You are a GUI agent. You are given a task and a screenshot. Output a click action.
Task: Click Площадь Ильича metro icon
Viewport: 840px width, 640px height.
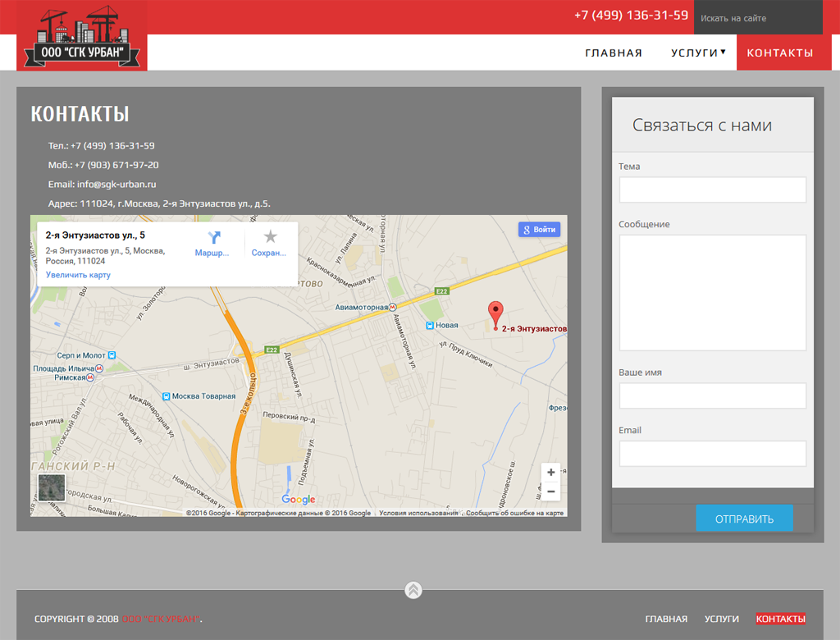(x=99, y=368)
